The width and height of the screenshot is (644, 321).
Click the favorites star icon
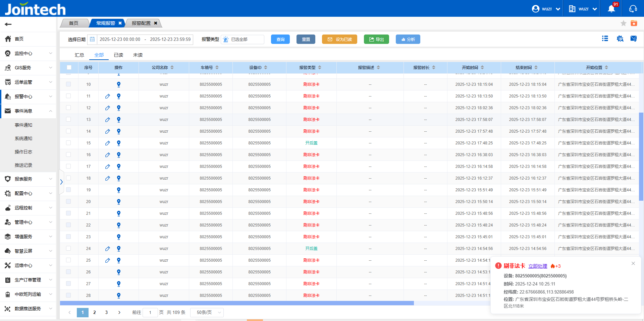coord(623,23)
